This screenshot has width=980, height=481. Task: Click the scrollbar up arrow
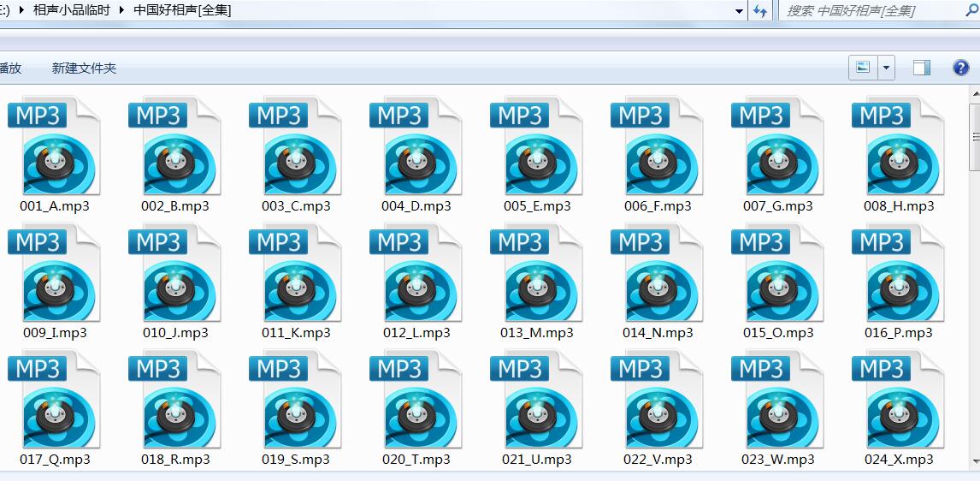(x=974, y=94)
